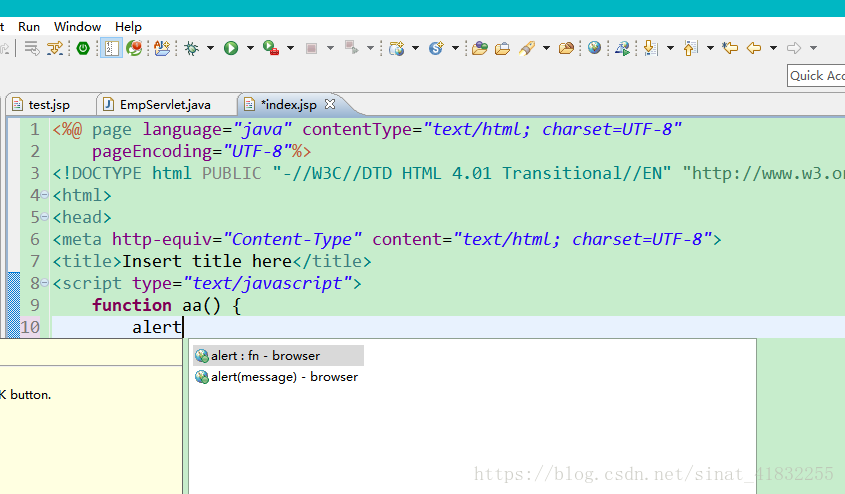Click the Open Web Browser globe icon

594,48
